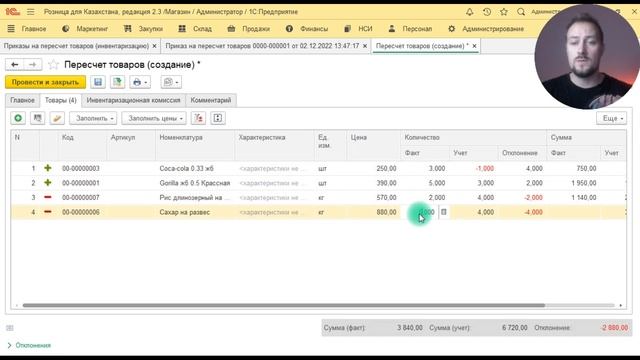Click the 1C logo icon
Screen dimensions: 640x360
12,12
